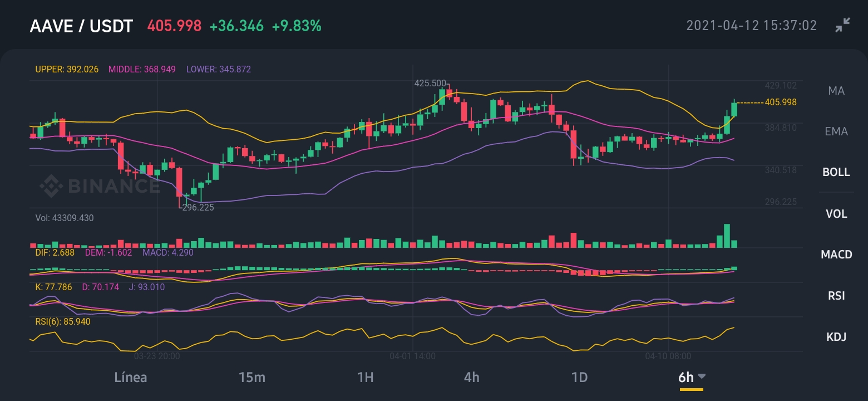Click the tallest green volume bar
The width and height of the screenshot is (868, 401).
point(726,236)
